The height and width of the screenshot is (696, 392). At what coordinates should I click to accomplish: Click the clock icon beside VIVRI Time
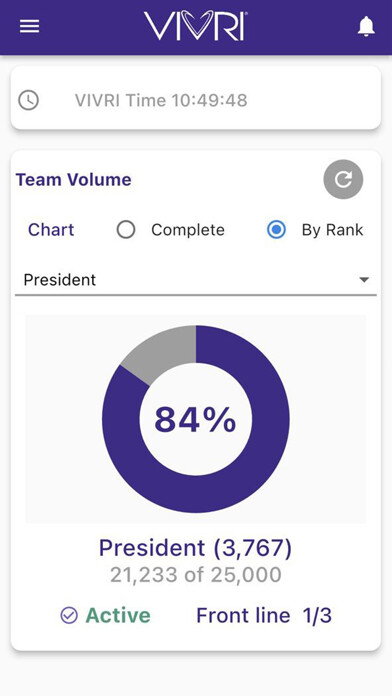coord(28,100)
